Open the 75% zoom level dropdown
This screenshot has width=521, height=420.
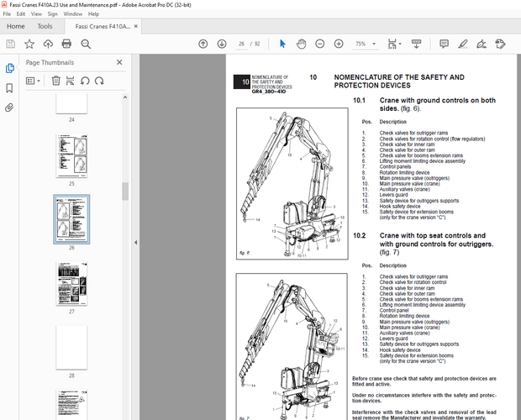(x=366, y=44)
